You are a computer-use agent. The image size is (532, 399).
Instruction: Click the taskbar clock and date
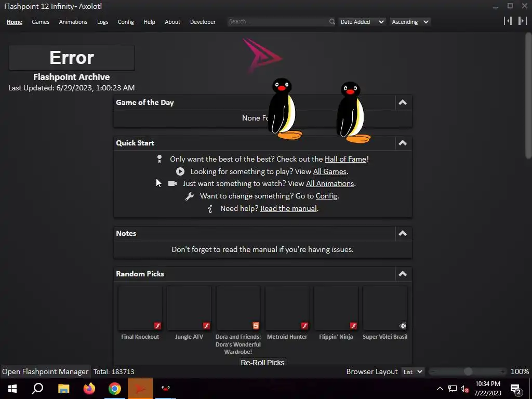[x=488, y=389]
